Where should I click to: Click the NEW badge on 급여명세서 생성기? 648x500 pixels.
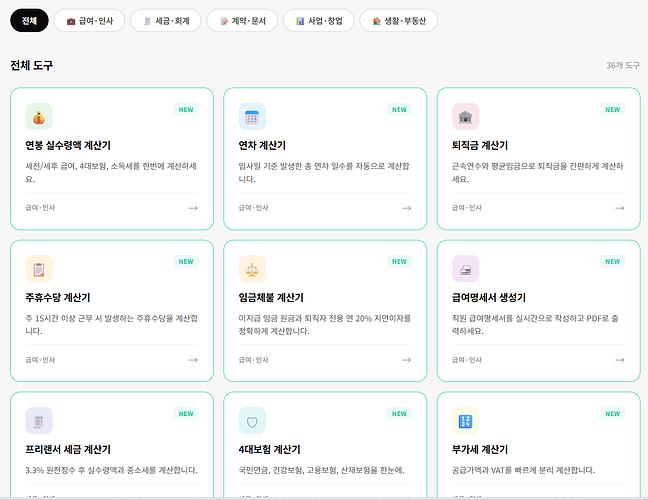click(x=612, y=262)
